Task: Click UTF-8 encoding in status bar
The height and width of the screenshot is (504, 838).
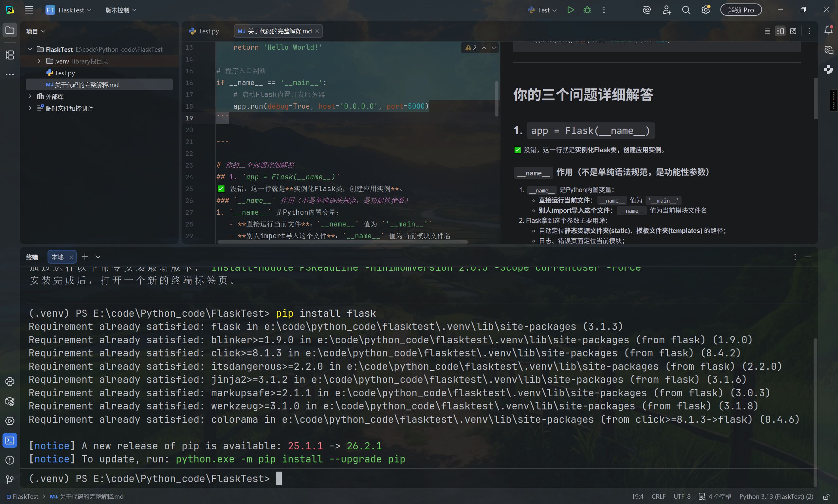Action: [x=682, y=496]
